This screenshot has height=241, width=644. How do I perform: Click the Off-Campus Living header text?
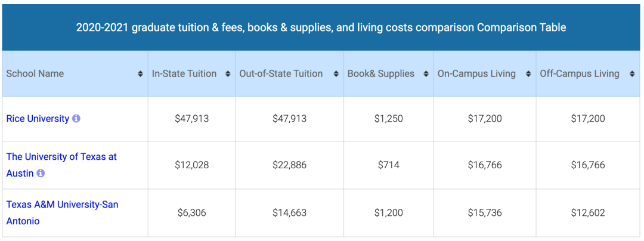pyautogui.click(x=580, y=74)
